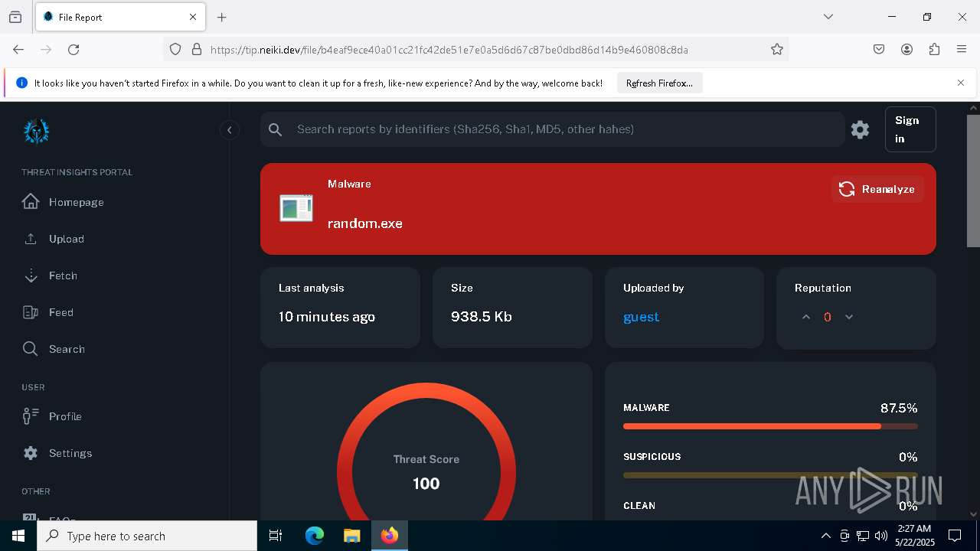Screen dimensions: 980x551
Task: Bookmark this page with the star
Action: (x=777, y=49)
